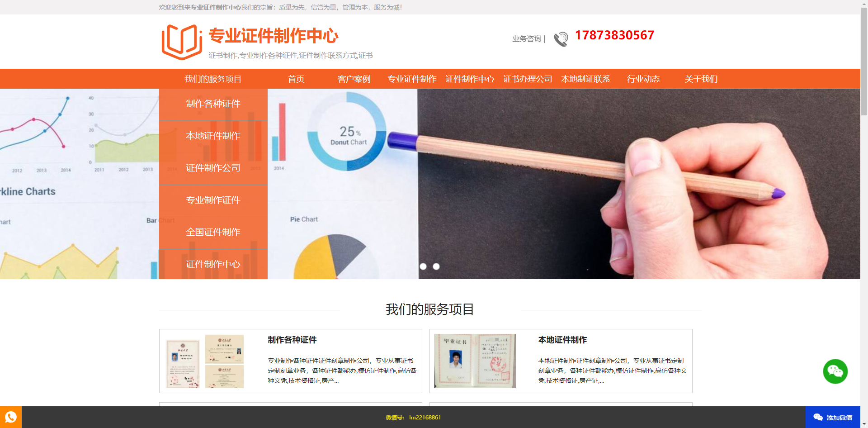The width and height of the screenshot is (868, 428).
Task: Open the 客户案例 navigation tab
Action: coord(354,79)
